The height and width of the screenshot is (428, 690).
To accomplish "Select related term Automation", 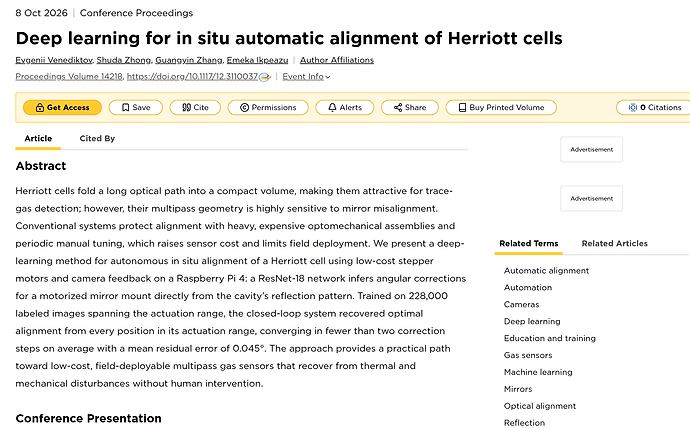I will tap(528, 288).
